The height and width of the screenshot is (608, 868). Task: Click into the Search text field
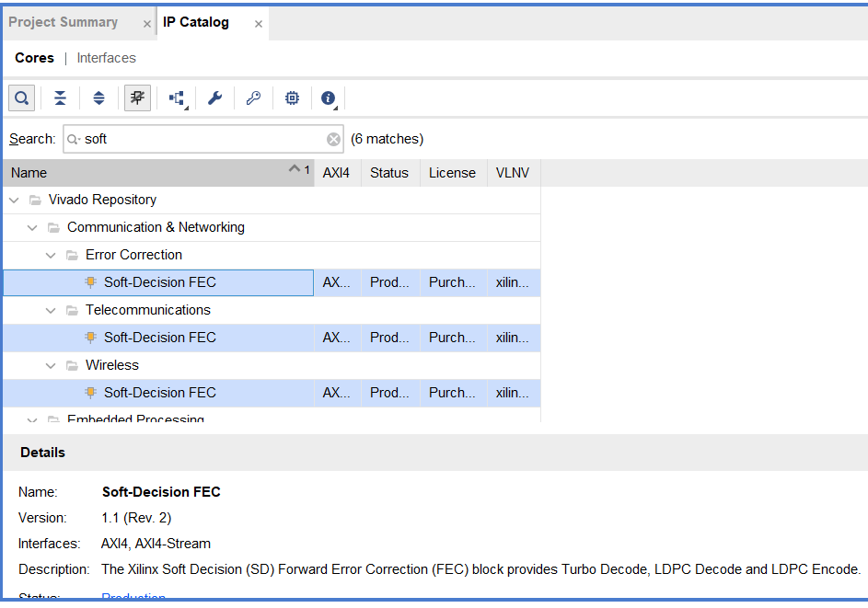[203, 139]
